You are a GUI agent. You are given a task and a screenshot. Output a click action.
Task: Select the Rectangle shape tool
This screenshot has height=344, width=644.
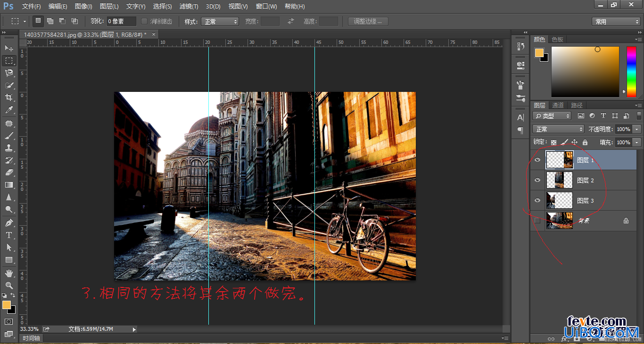coord(9,260)
